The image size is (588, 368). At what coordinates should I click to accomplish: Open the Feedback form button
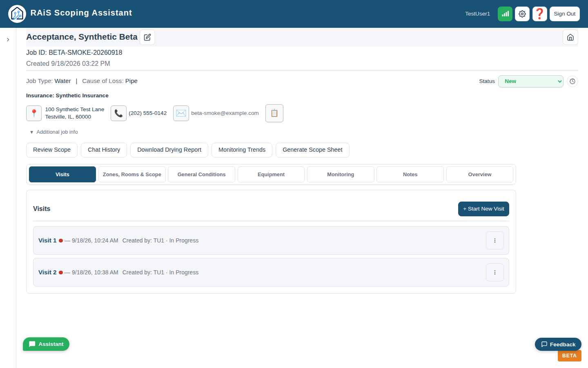[558, 344]
